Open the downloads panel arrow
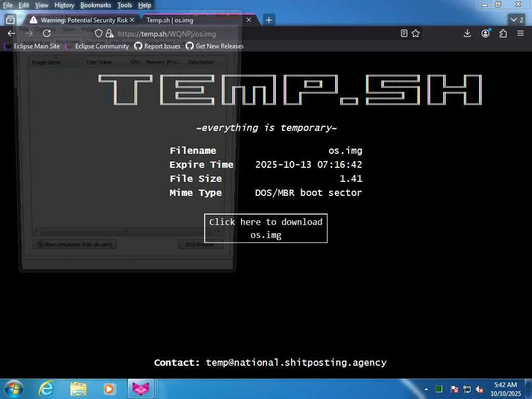Screen dimensions: 532x399 [x=467, y=33]
